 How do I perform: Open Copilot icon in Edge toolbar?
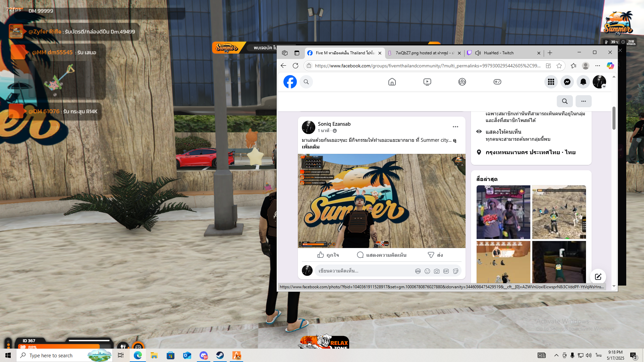(610, 66)
